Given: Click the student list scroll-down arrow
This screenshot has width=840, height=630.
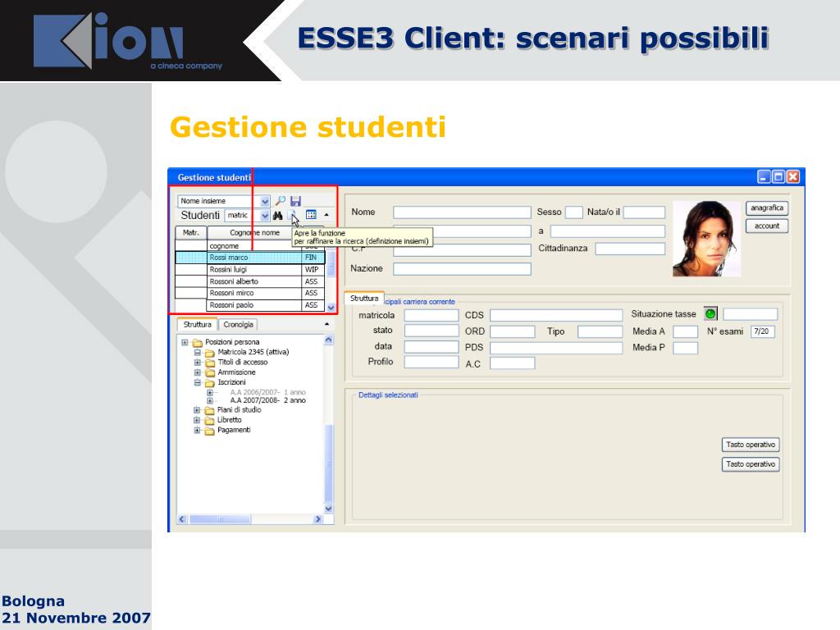Looking at the screenshot, I should coord(331,308).
